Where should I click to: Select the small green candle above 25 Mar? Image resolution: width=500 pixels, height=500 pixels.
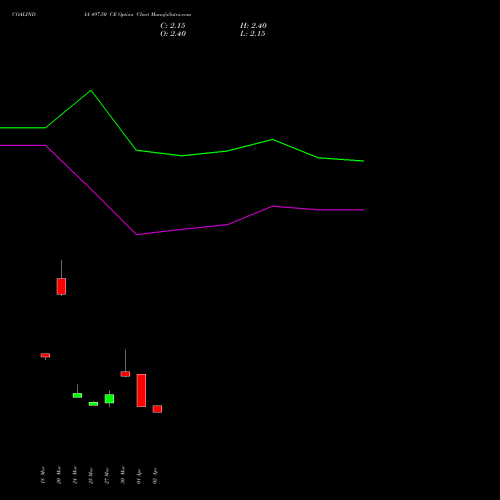[93, 404]
